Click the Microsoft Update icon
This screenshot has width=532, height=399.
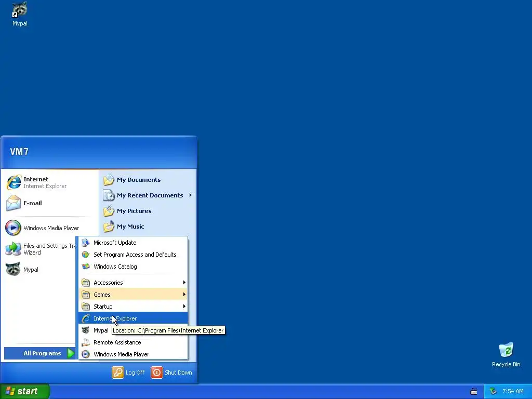[86, 243]
